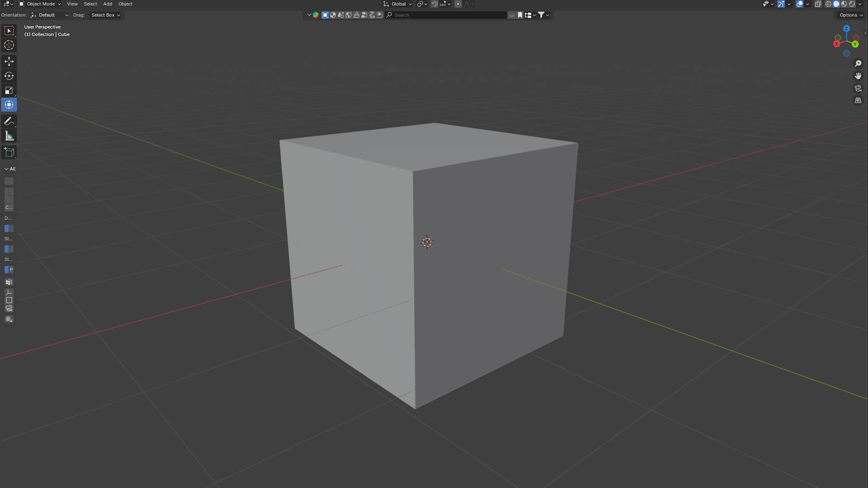The image size is (868, 488).
Task: Activate the Measure tool
Action: pos(9,136)
